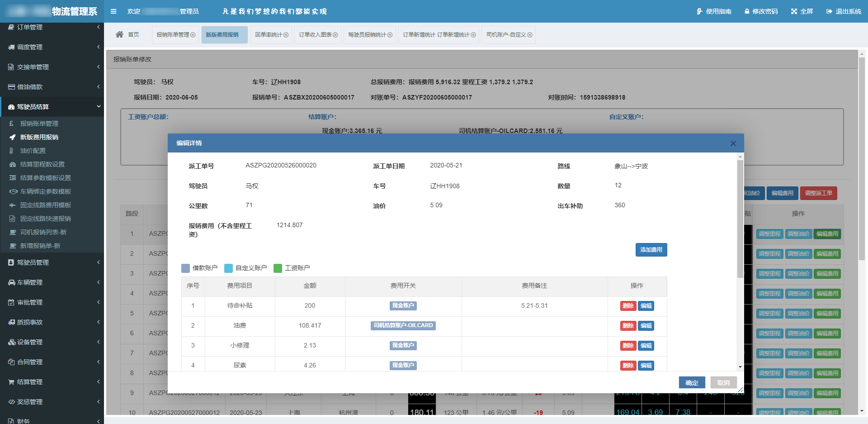Click the red 调整派工单 button

[x=818, y=193]
